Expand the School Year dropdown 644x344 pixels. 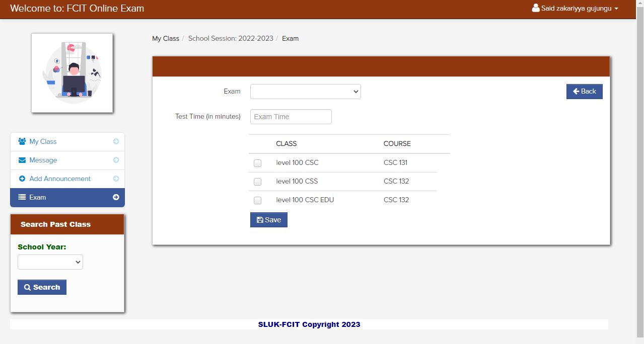coord(50,262)
